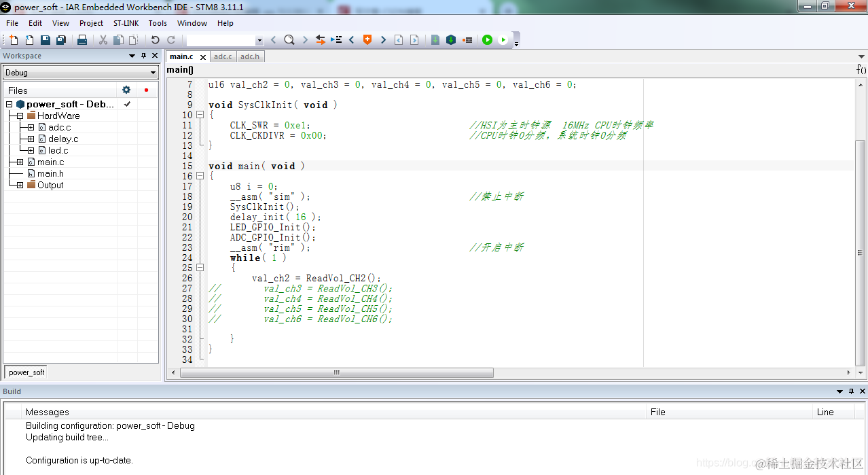Expand the main.c tree node

point(20,162)
